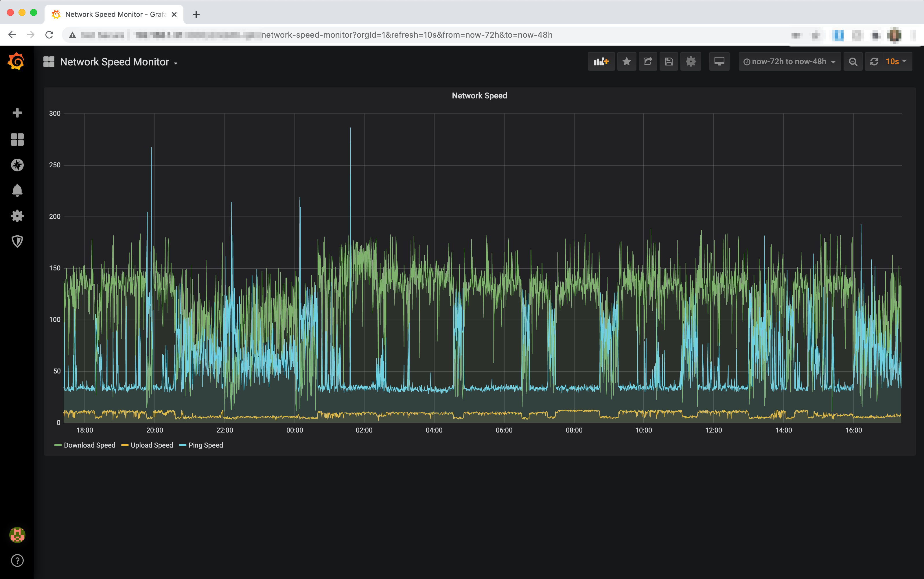The image size is (924, 579).
Task: Open the user profile avatar in sidebar
Action: [x=17, y=535]
